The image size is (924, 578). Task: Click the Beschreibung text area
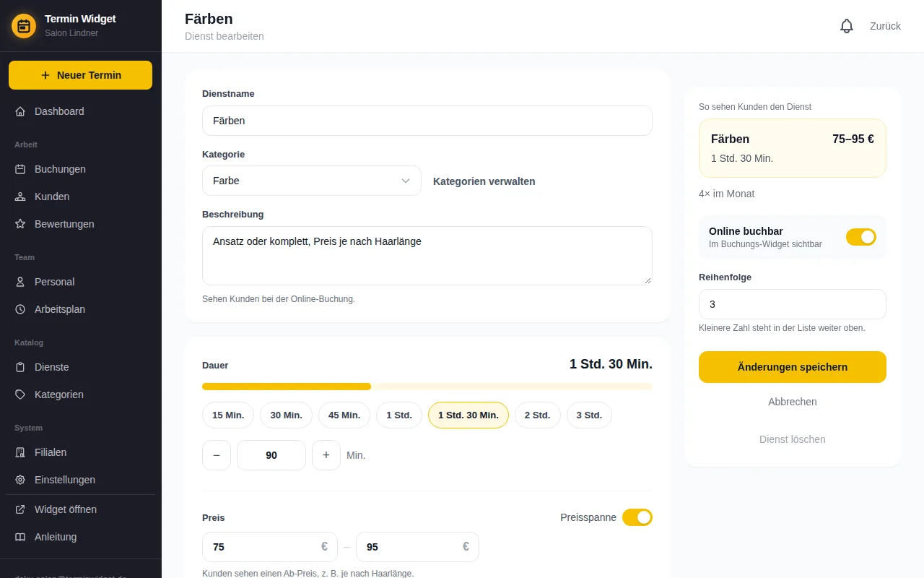tap(427, 256)
